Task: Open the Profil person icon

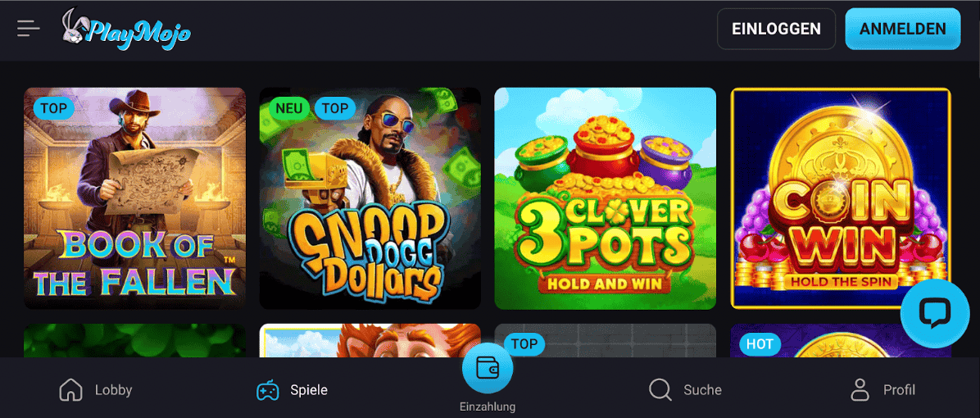Action: point(860,390)
